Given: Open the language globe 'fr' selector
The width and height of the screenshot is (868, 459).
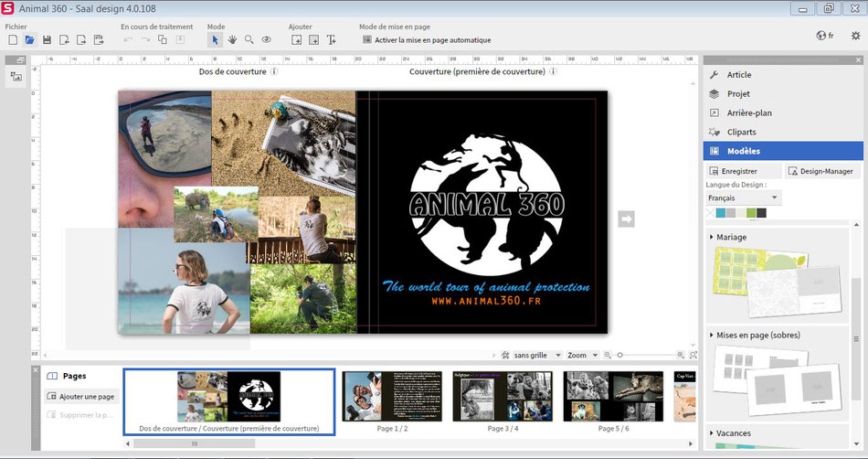Looking at the screenshot, I should pos(825,36).
